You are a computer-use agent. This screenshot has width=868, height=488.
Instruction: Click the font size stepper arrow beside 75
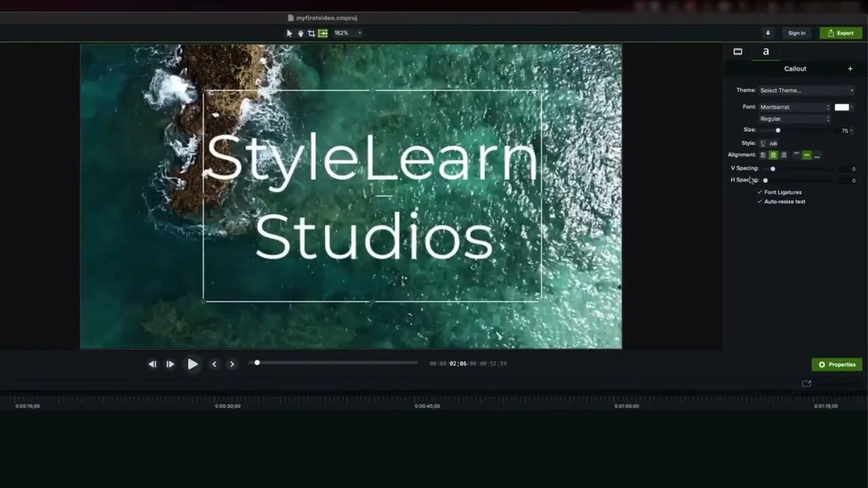(x=852, y=131)
